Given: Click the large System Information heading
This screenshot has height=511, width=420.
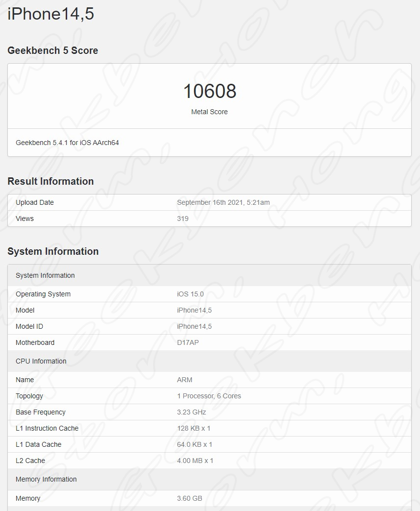Looking at the screenshot, I should click(x=53, y=251).
